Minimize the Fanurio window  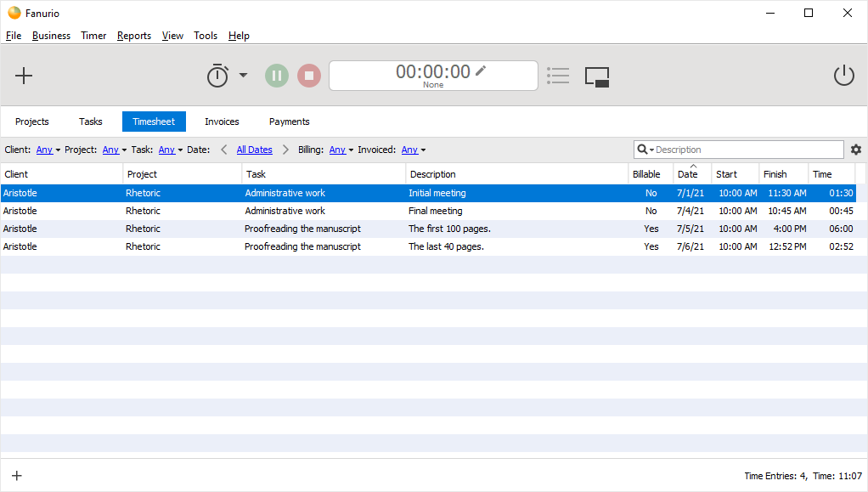point(770,13)
